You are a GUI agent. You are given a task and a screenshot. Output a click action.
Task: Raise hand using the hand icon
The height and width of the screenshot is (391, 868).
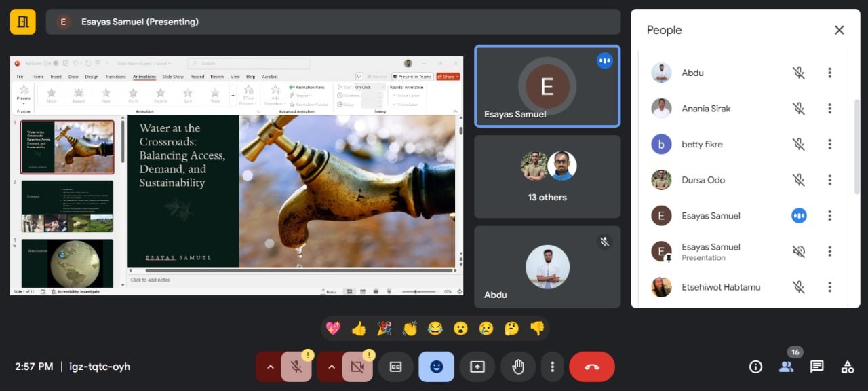[x=518, y=367]
